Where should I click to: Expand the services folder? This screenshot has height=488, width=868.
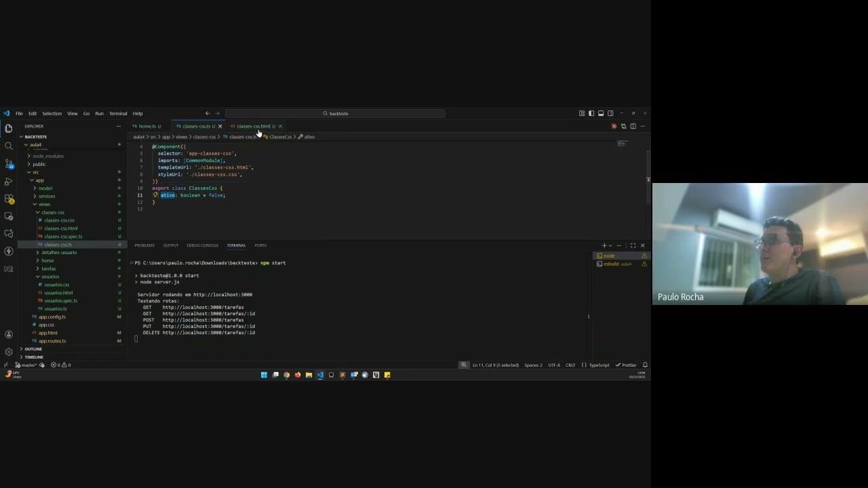(x=71, y=197)
